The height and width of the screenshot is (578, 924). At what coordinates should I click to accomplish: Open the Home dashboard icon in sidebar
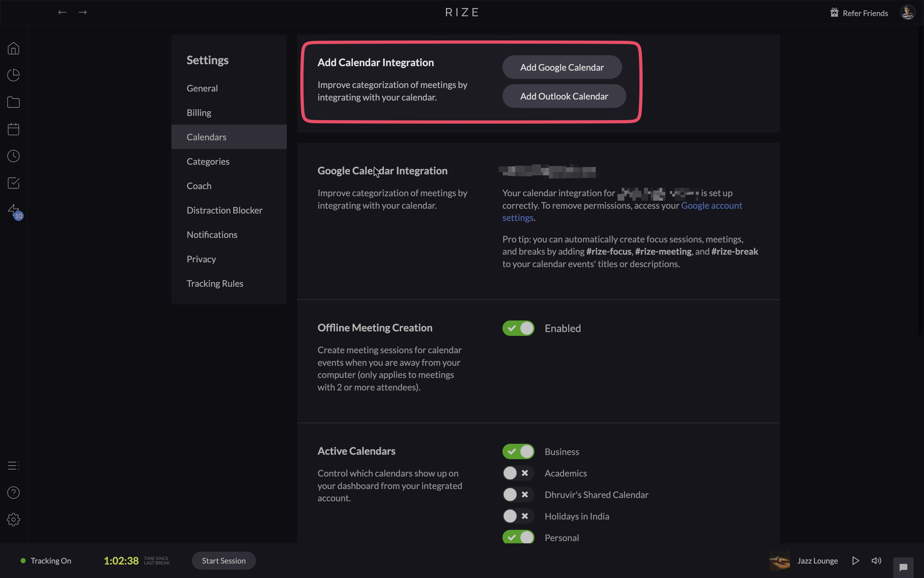[13, 48]
